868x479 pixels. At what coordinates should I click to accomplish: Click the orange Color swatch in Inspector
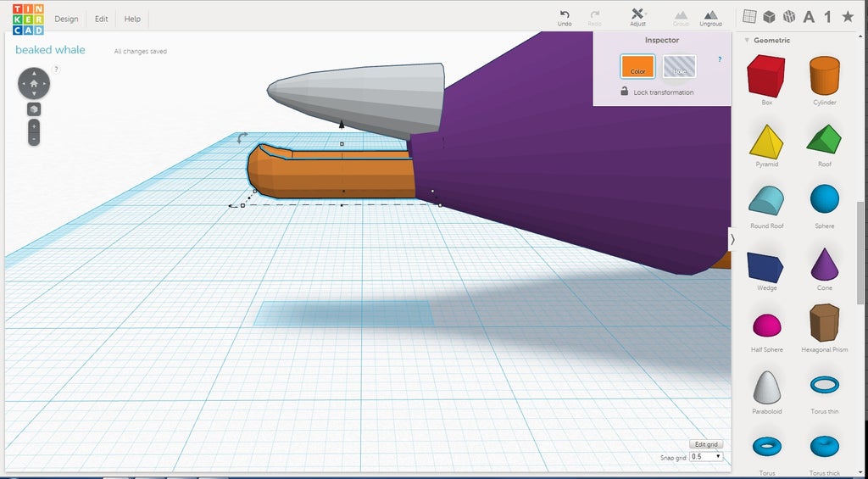(637, 66)
